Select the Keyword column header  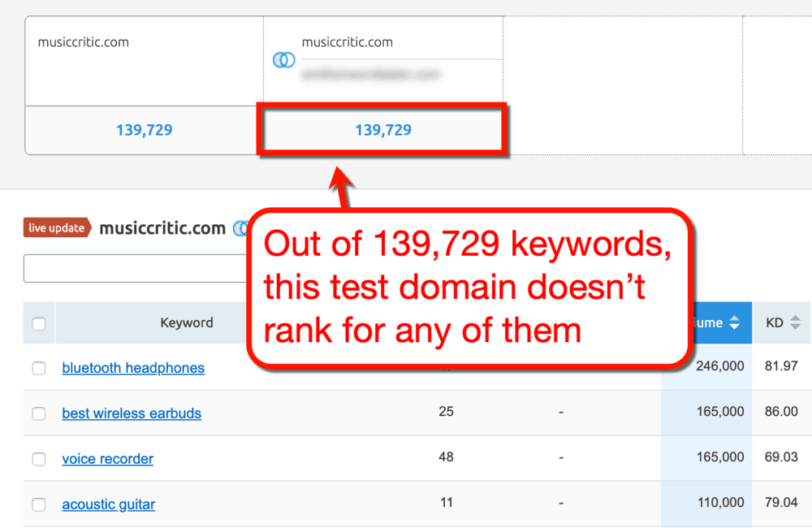186,322
